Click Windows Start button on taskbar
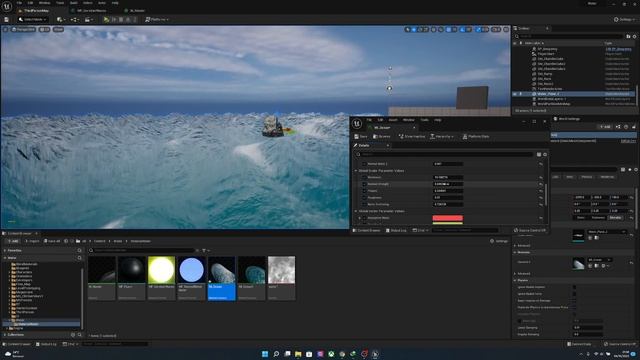The width and height of the screenshot is (640, 360). 265,353
